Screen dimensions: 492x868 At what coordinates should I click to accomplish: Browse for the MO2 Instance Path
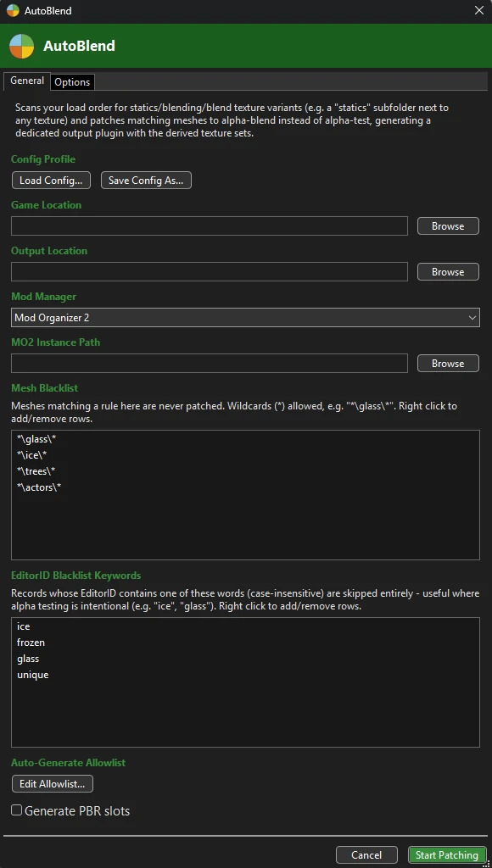coord(448,363)
